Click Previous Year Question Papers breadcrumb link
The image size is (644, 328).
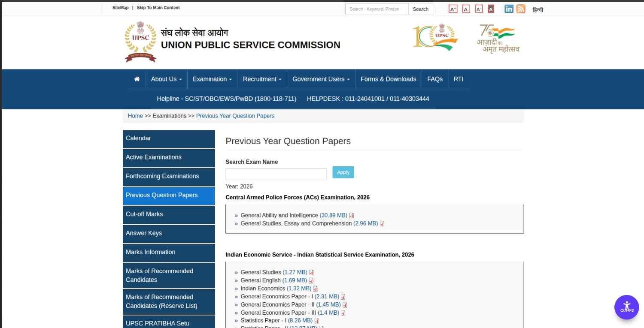(235, 116)
